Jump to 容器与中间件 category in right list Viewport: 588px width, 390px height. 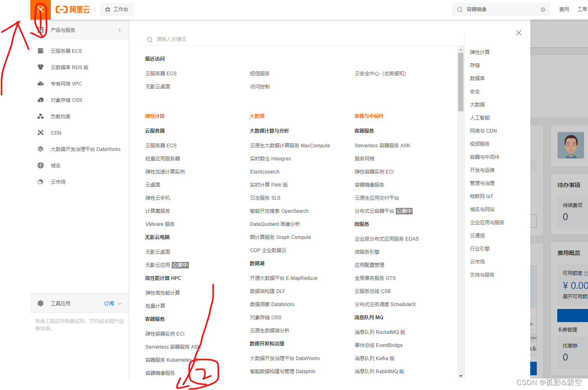485,157
